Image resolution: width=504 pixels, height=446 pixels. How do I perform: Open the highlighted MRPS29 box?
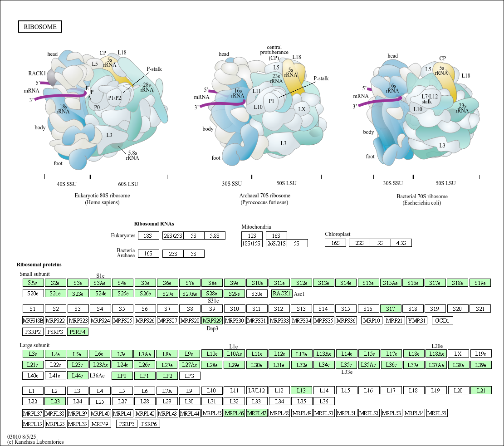coord(212,321)
